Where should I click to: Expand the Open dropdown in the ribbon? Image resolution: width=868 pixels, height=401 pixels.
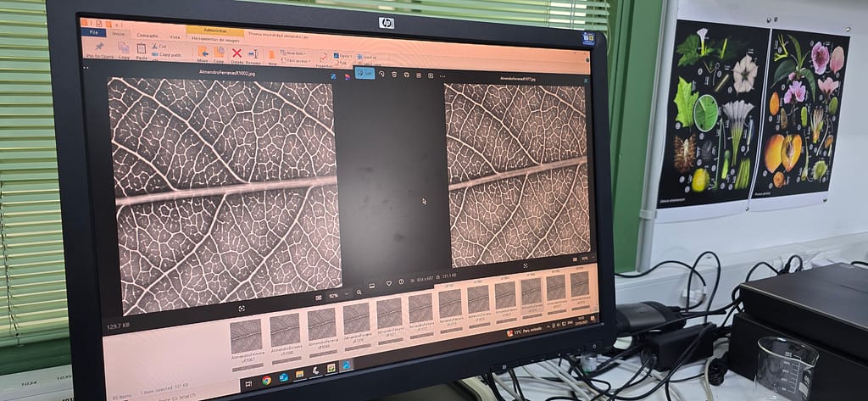pyautogui.click(x=342, y=56)
